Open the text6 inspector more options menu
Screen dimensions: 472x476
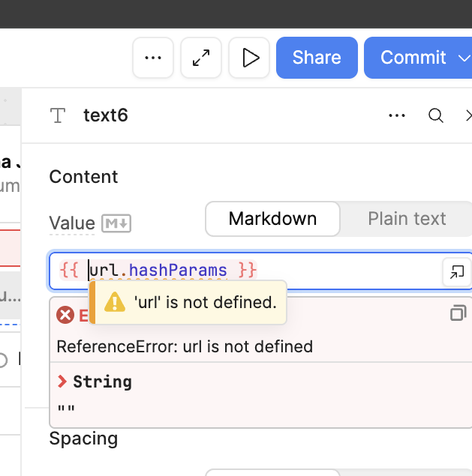coord(396,115)
